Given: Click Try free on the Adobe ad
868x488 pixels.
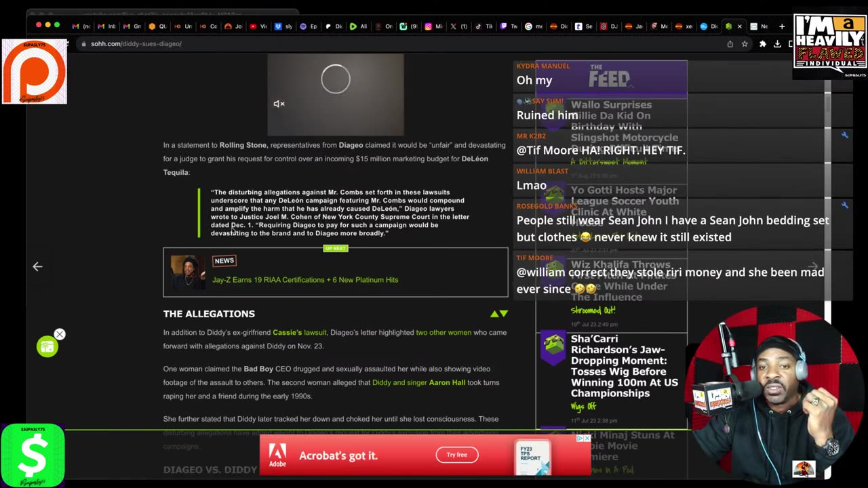Looking at the screenshot, I should pyautogui.click(x=457, y=455).
